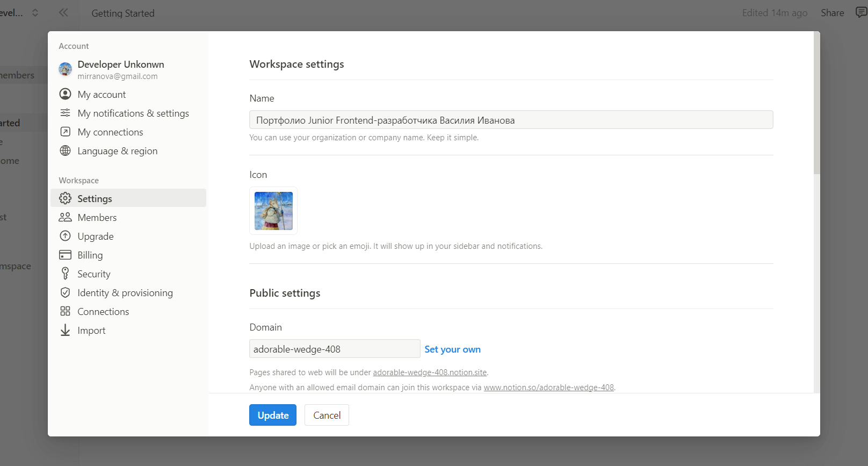The height and width of the screenshot is (466, 868).
Task: Click the Upgrade arrow circle icon
Action: [x=65, y=236]
